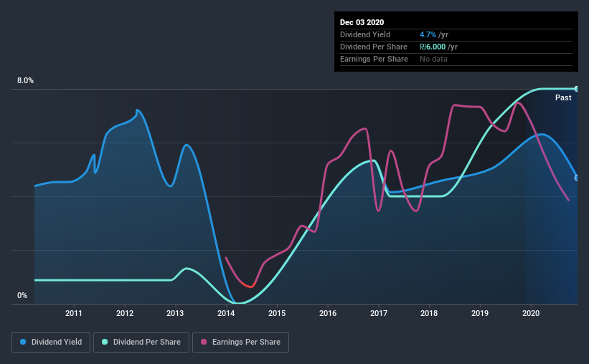This screenshot has width=589, height=364.
Task: Click the blue Dividend Yield legend dot
Action: [23, 342]
